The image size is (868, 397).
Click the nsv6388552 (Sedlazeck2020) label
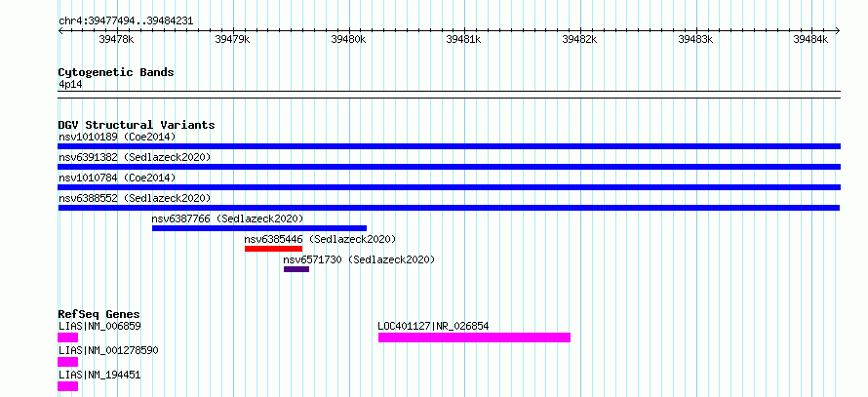(135, 198)
